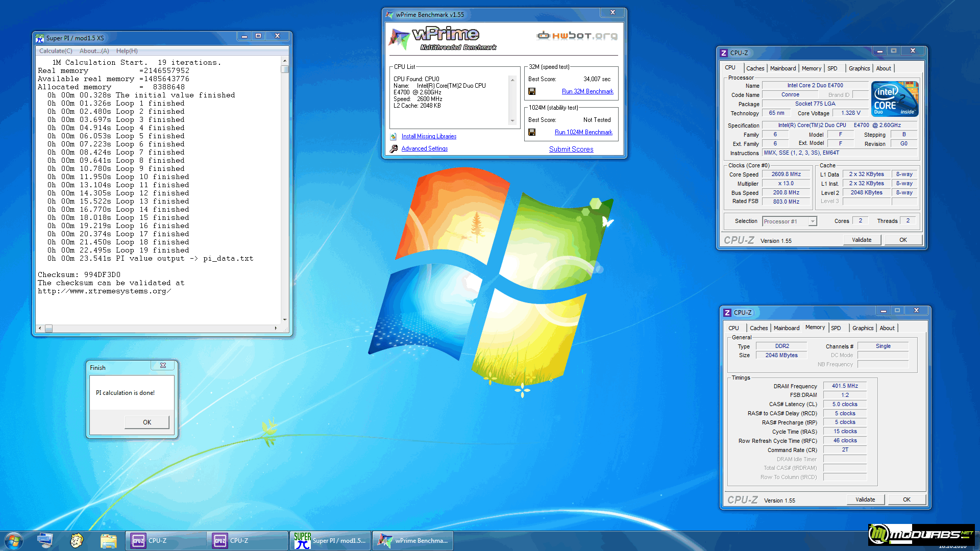Select the CPU tab in the lower CPU-Z window
The width and height of the screenshot is (980, 551).
click(x=733, y=328)
